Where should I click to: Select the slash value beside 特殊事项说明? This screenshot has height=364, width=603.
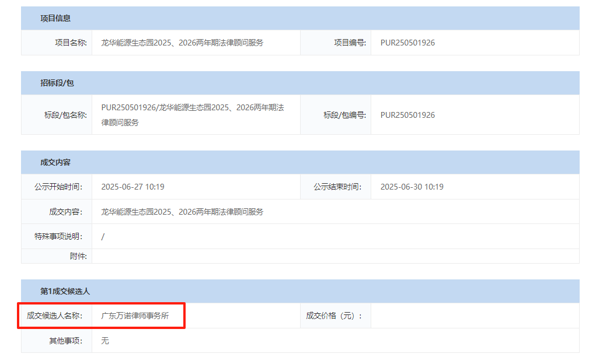(x=103, y=237)
